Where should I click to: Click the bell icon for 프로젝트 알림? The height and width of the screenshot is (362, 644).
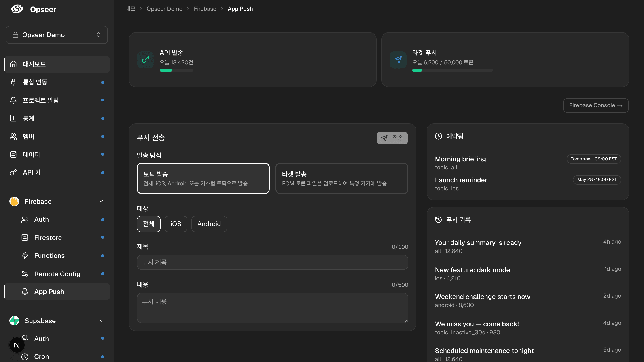click(x=13, y=100)
